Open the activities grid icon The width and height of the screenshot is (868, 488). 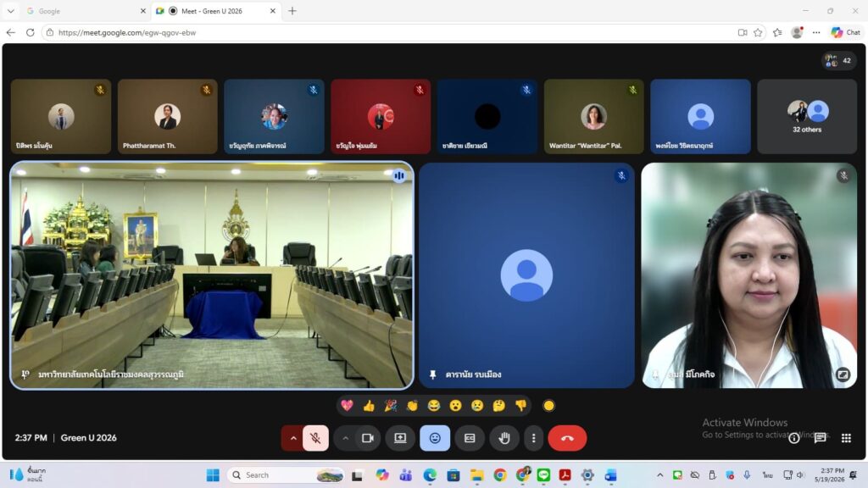tap(846, 438)
